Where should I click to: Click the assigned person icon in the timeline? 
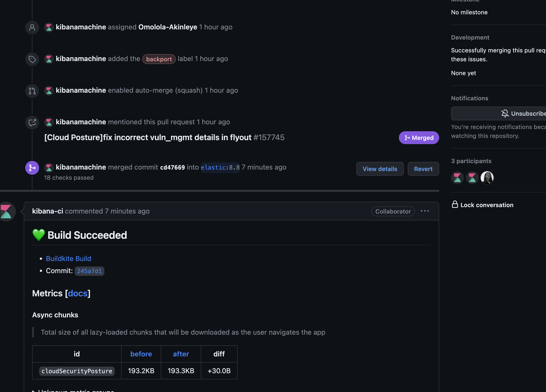click(32, 27)
